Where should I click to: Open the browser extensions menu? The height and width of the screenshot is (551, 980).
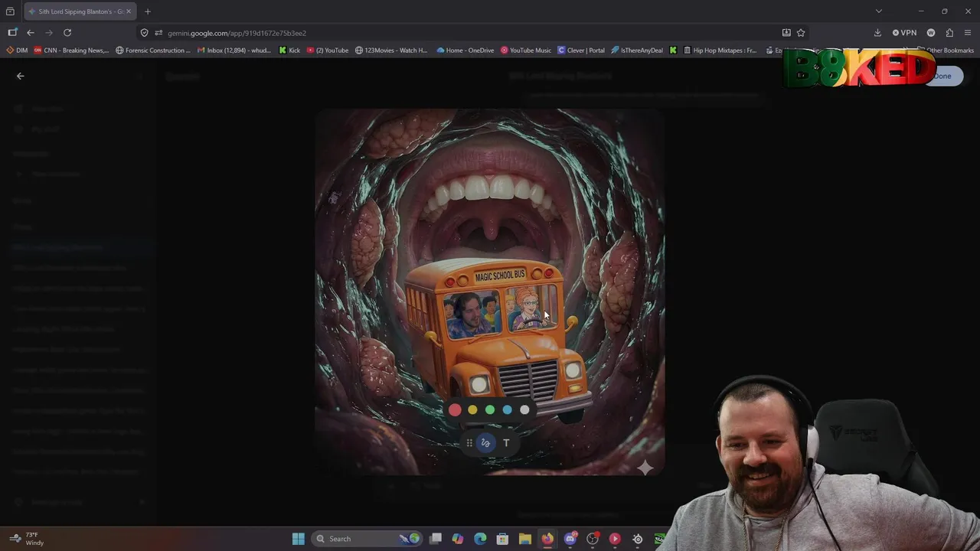pyautogui.click(x=949, y=33)
